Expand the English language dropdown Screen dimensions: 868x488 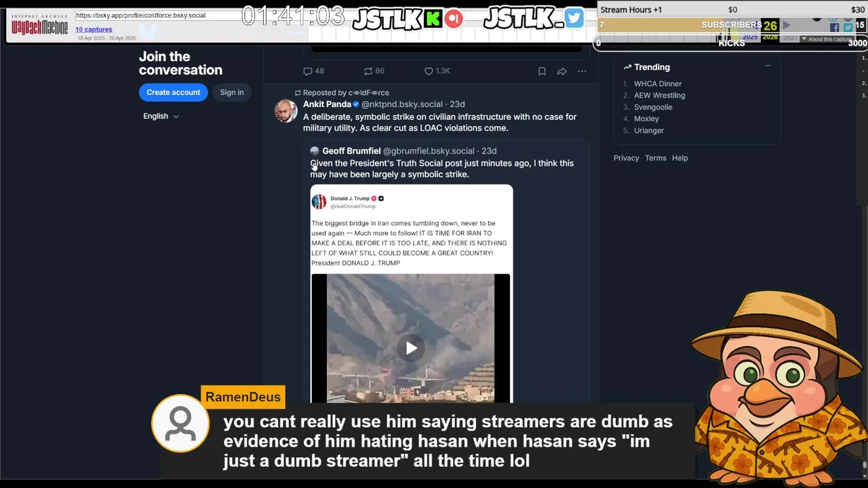161,116
